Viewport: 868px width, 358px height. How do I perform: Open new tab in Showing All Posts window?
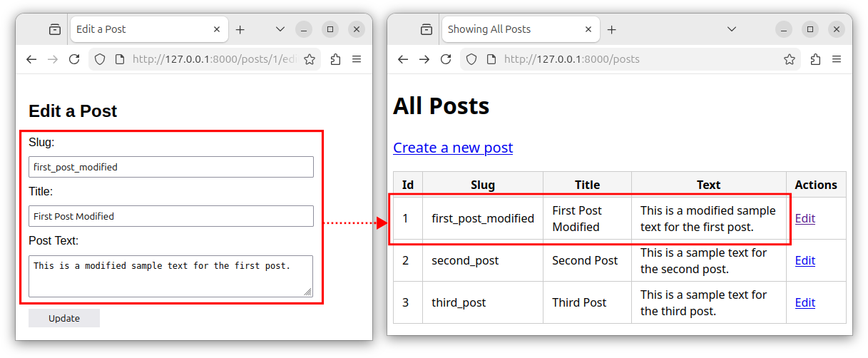pyautogui.click(x=612, y=29)
